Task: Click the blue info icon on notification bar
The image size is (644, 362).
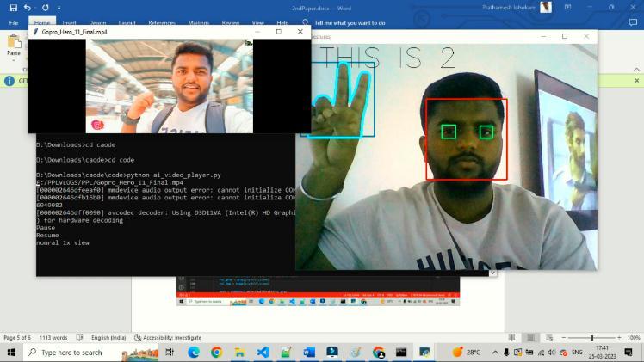Action: (x=9, y=81)
